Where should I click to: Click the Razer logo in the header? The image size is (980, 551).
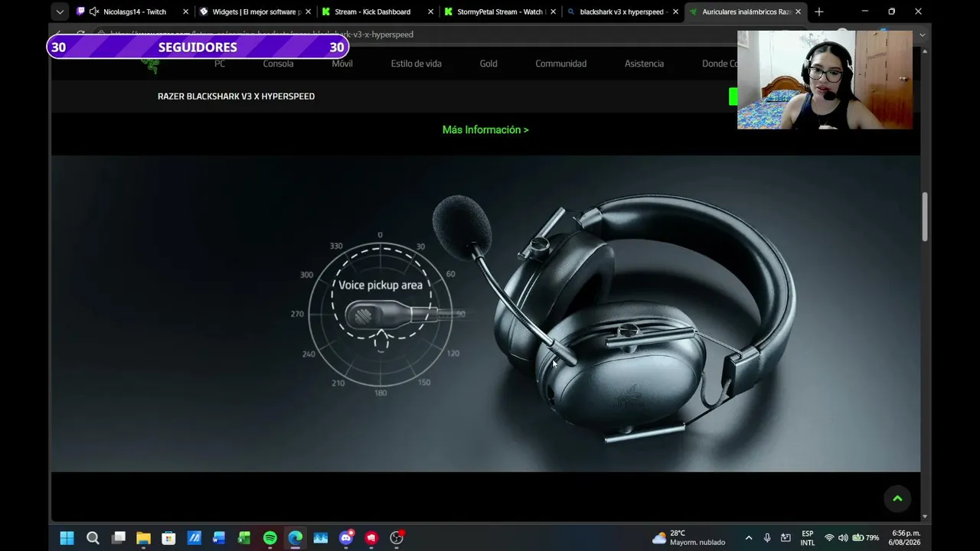click(x=152, y=64)
